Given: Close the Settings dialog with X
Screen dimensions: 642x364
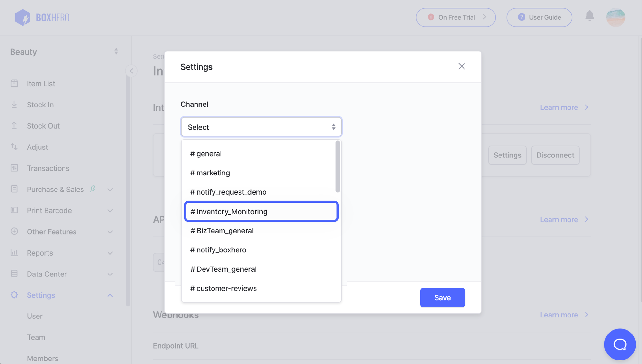Looking at the screenshot, I should point(461,66).
